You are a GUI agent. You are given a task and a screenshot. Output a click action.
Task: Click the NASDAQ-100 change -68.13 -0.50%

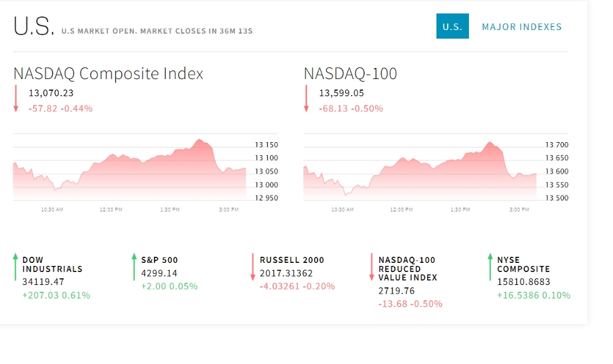pos(351,108)
